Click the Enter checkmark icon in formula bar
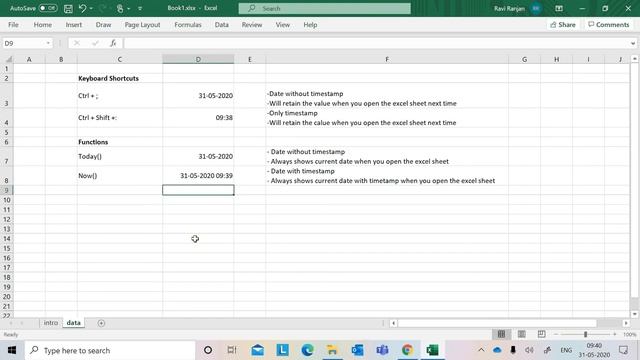The image size is (640, 360). pyautogui.click(x=95, y=43)
